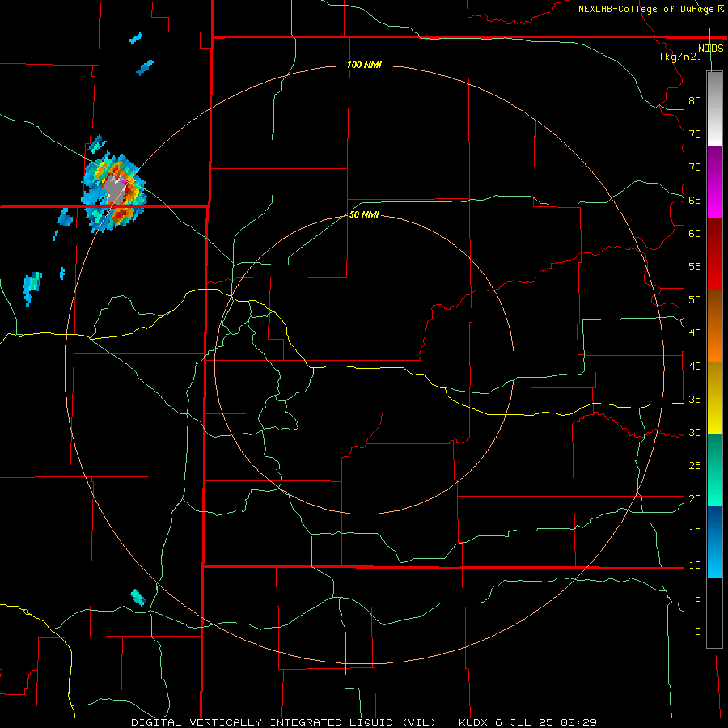This screenshot has width=728, height=728.
Task: Click the gray-white top band of the color bar
Action: coord(714,108)
